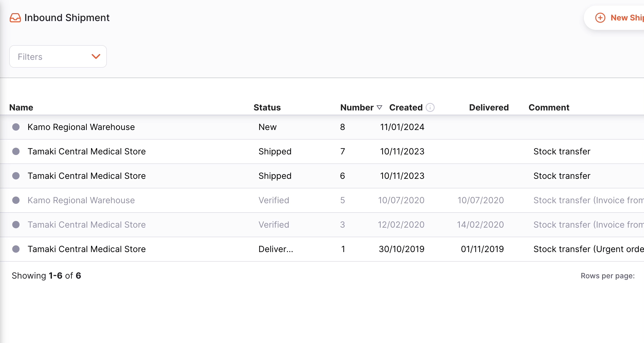Click the New status cell

point(268,127)
